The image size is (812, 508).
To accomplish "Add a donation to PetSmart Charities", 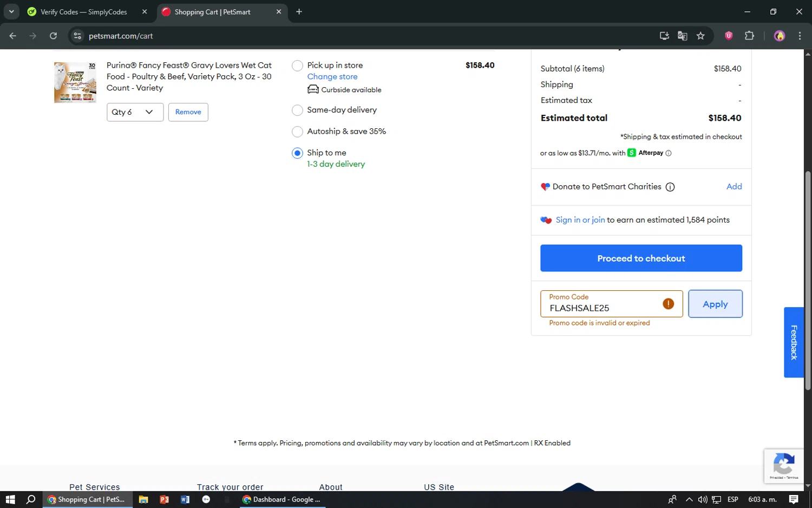I will click(734, 186).
